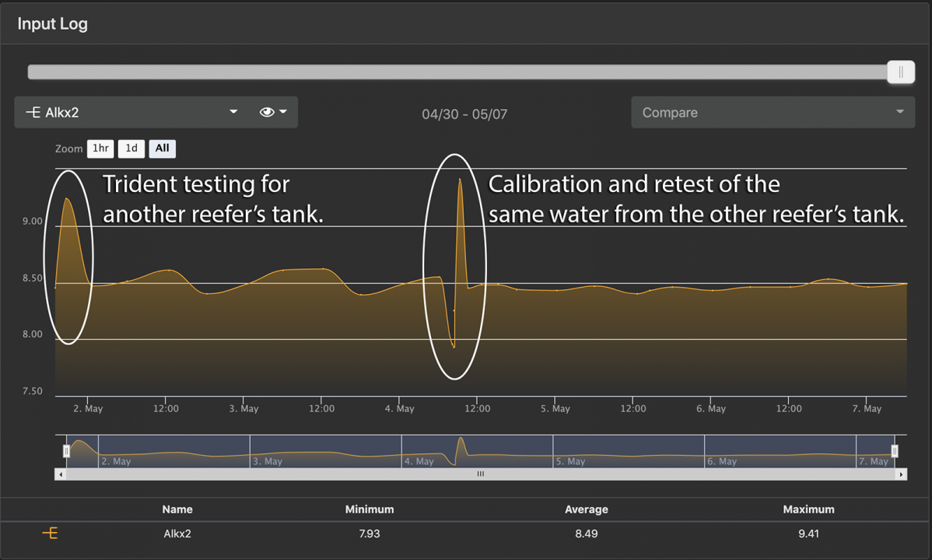The image size is (932, 560).
Task: Click the left range handle in navigator
Action: pyautogui.click(x=67, y=450)
